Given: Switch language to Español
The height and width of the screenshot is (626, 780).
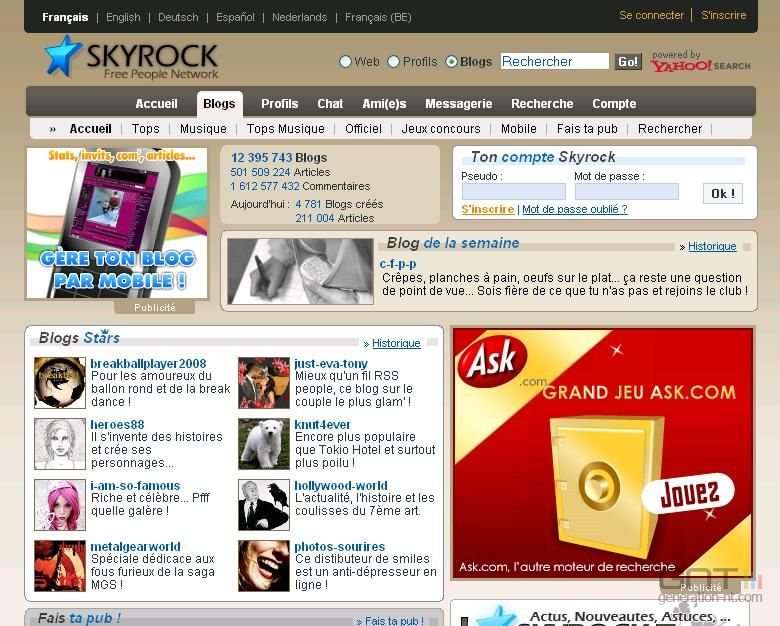Looking at the screenshot, I should tap(235, 17).
